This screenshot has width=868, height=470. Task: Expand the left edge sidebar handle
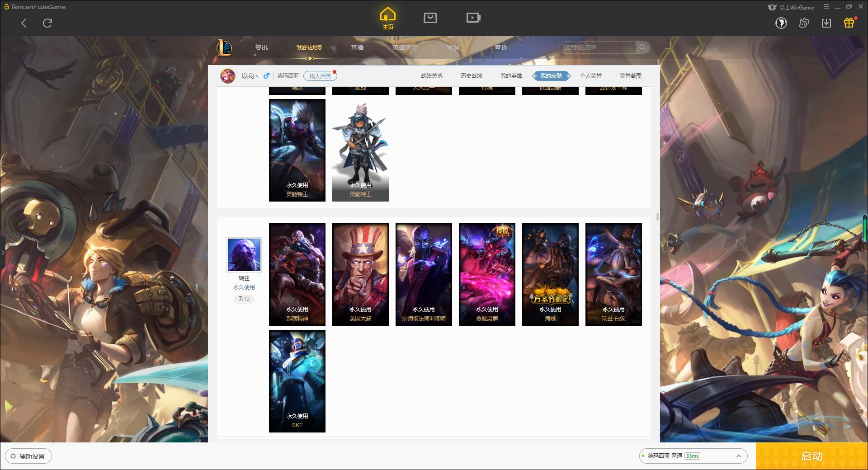pos(2,252)
